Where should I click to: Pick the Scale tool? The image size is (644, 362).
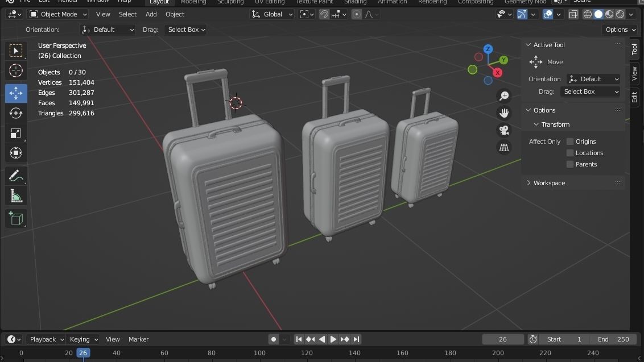pos(16,133)
